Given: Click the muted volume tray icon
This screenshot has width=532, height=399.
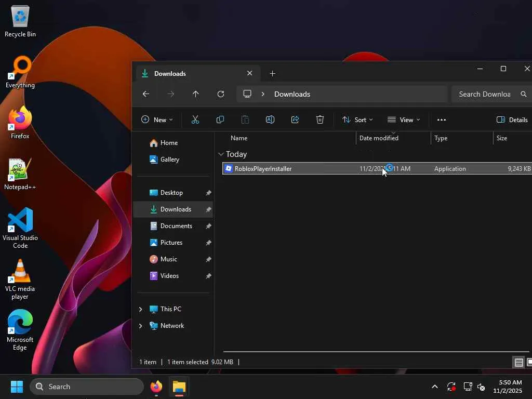Looking at the screenshot, I should (481, 387).
